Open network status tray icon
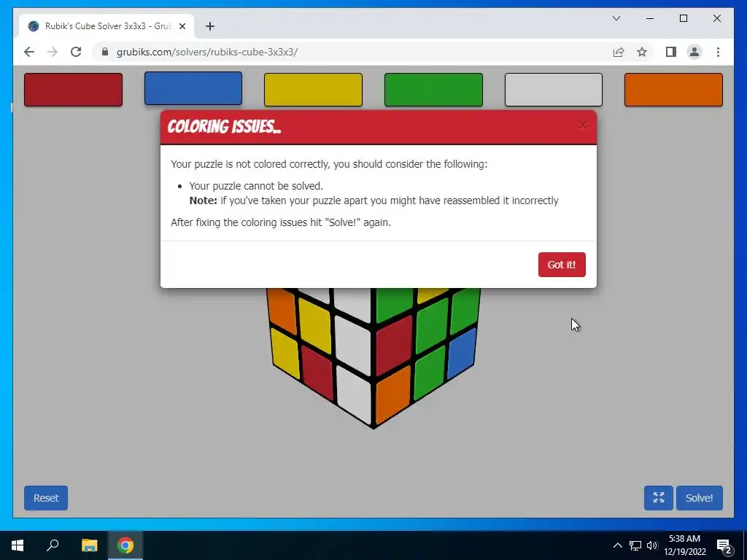Viewport: 747px width, 560px height. click(x=635, y=545)
